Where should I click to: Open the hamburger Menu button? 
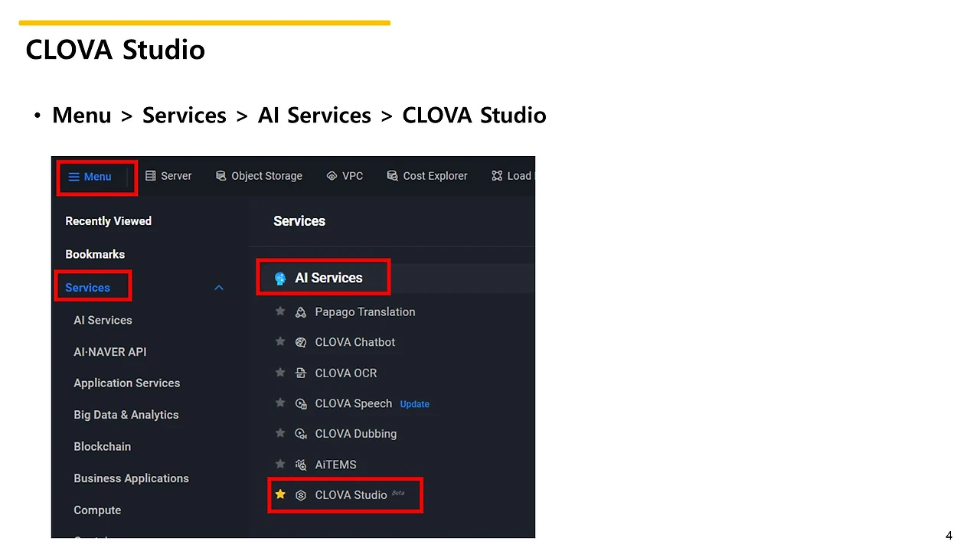coord(90,177)
